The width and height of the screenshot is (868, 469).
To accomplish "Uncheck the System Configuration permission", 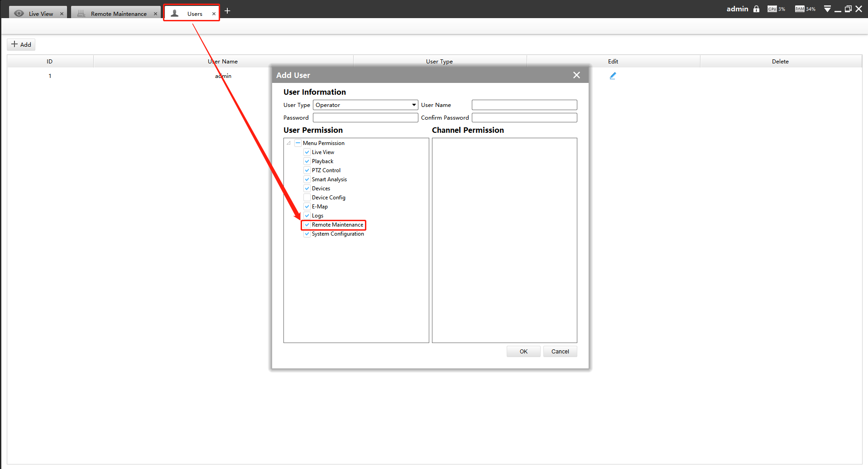I will point(307,234).
